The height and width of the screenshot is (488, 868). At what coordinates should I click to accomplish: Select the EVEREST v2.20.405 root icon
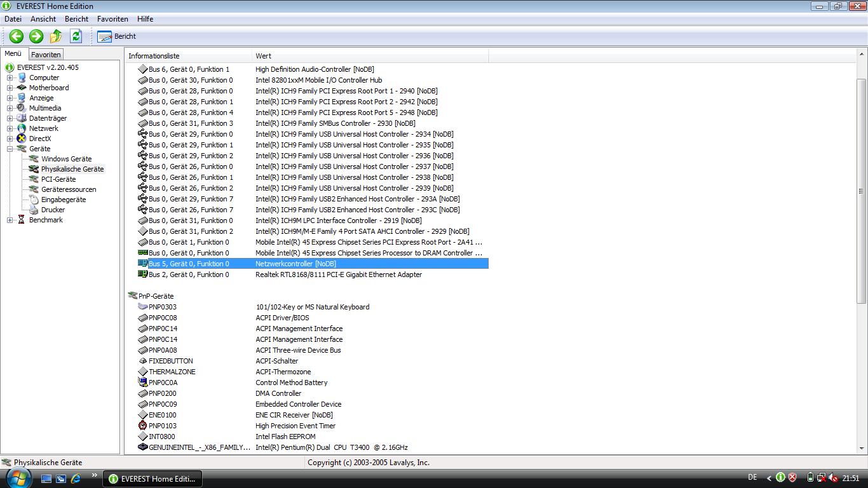(10, 67)
